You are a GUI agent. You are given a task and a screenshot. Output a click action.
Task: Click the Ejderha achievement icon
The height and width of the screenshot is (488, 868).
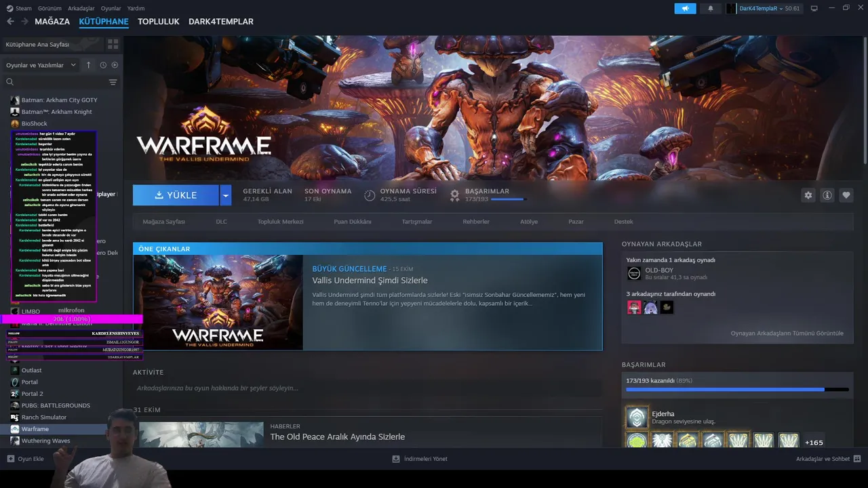[x=637, y=417]
